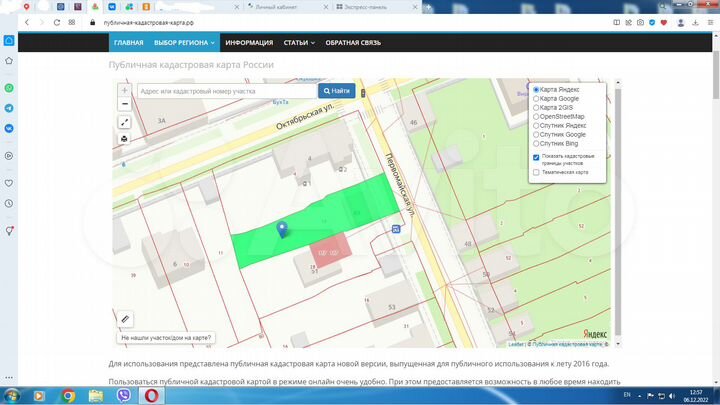720x405 pixels.
Task: Enable Тематическая карта checkbox
Action: pyautogui.click(x=536, y=172)
